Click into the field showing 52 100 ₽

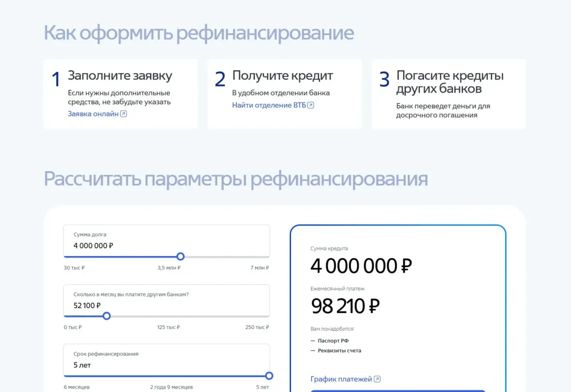[167, 301]
